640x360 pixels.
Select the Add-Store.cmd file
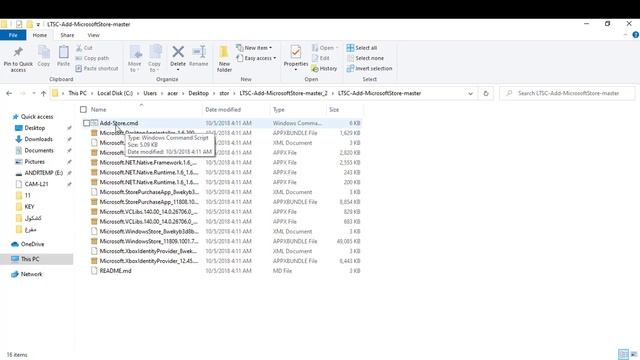coord(119,123)
